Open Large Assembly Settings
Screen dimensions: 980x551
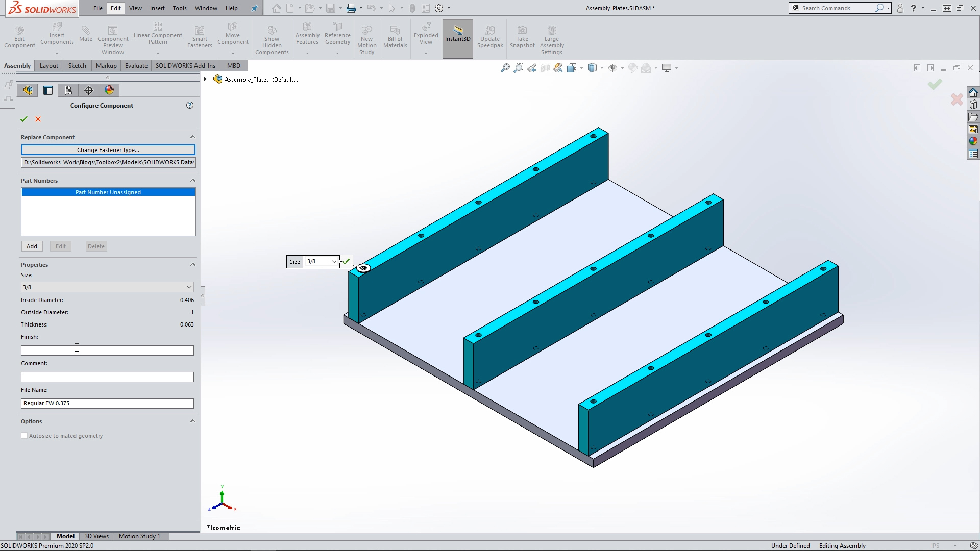[552, 39]
